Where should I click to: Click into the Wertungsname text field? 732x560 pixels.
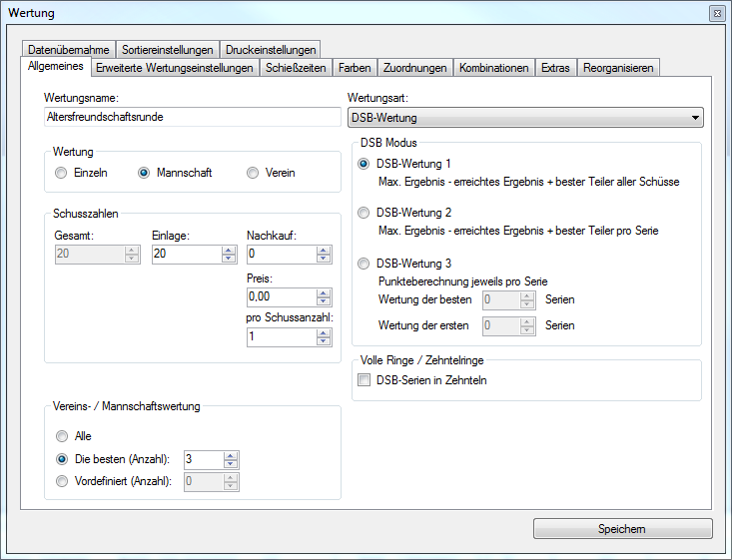point(193,117)
